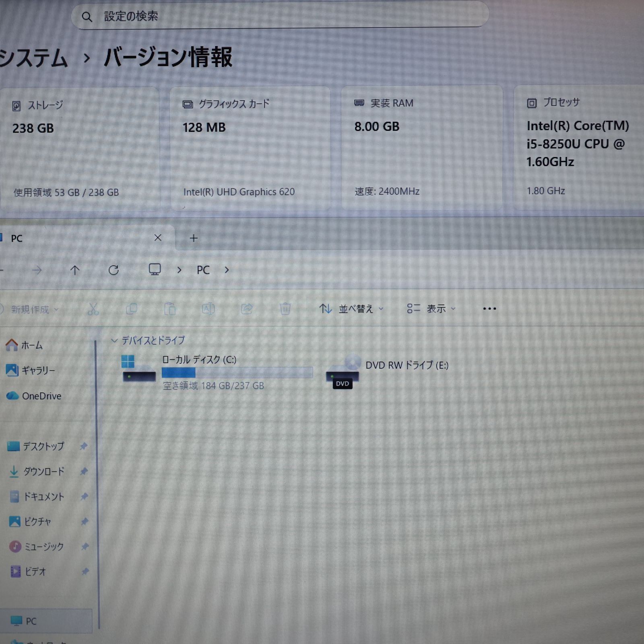Click the Share icon in the toolbar

point(247,309)
